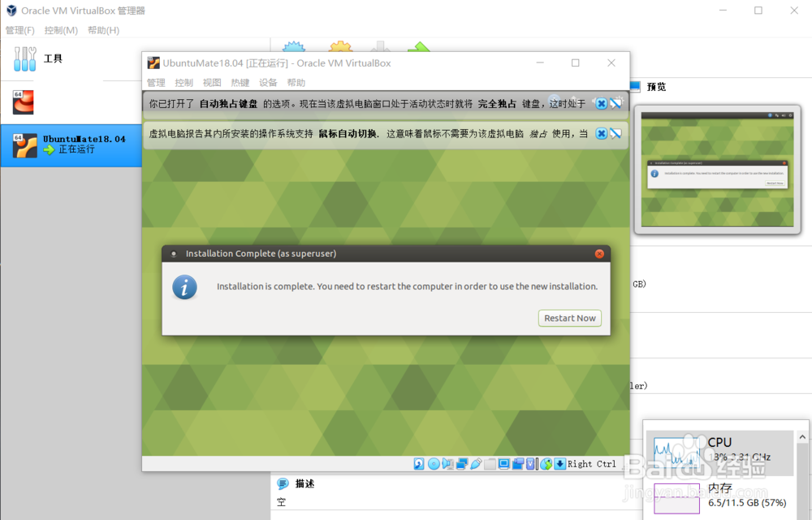Screen dimensions: 812x520
Task: Click the shared folders icon in VM status bar
Action: (x=490, y=464)
